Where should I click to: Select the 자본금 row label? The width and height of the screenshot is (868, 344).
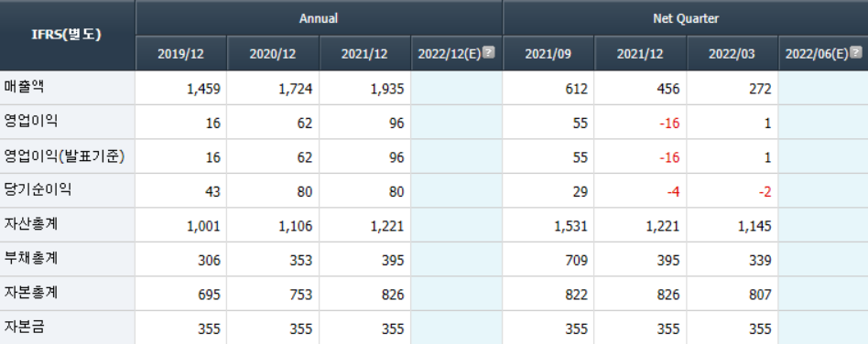pos(24,327)
